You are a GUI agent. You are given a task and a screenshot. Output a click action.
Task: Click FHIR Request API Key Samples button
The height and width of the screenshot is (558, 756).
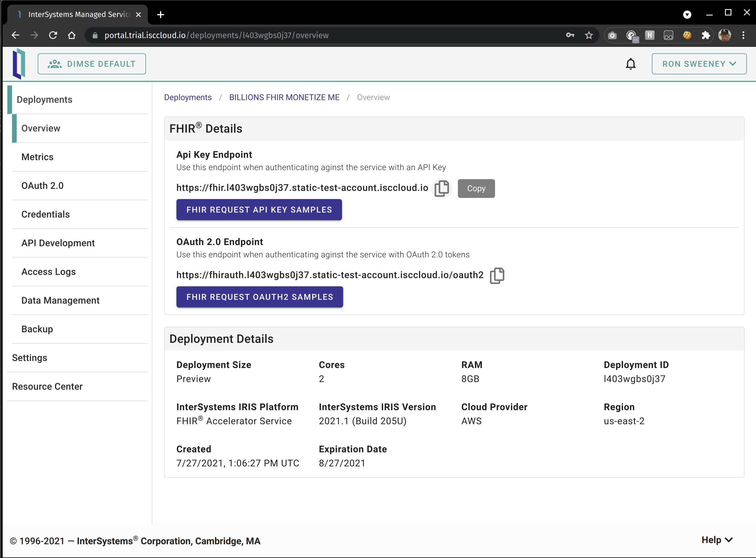click(x=259, y=210)
